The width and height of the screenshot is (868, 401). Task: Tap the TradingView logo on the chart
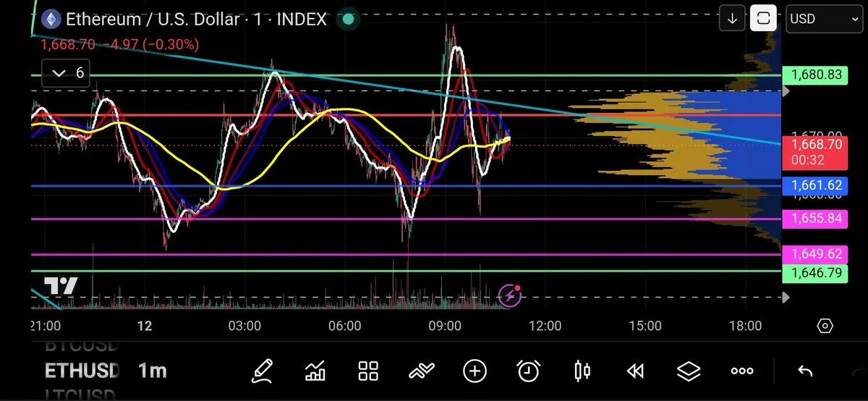(x=61, y=286)
